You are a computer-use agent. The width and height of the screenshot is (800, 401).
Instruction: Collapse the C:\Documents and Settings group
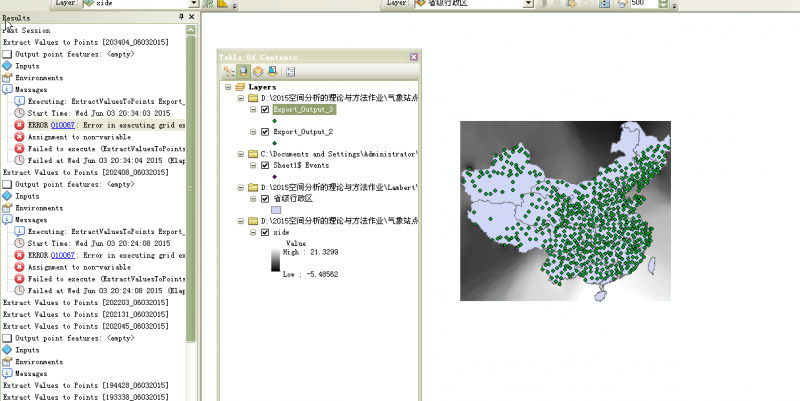(241, 154)
